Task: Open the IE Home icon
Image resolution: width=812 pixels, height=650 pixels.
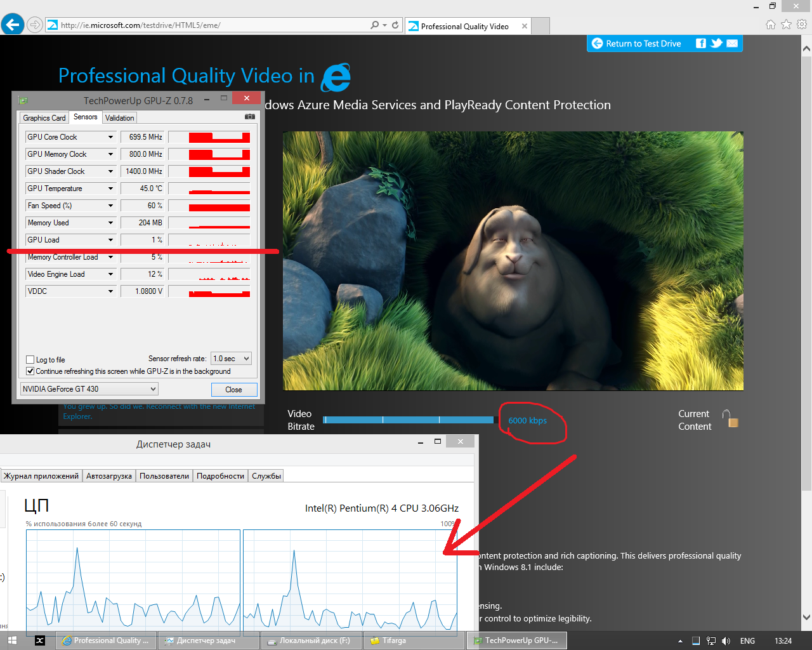Action: tap(771, 24)
